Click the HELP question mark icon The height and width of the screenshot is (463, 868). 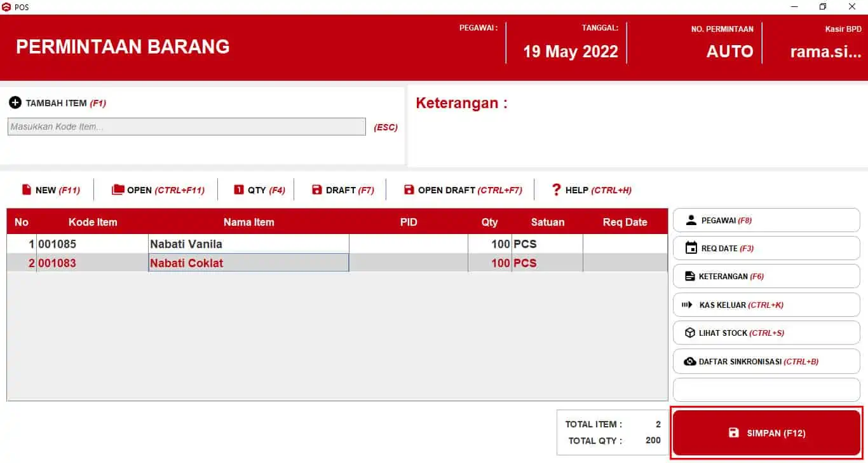(x=557, y=190)
